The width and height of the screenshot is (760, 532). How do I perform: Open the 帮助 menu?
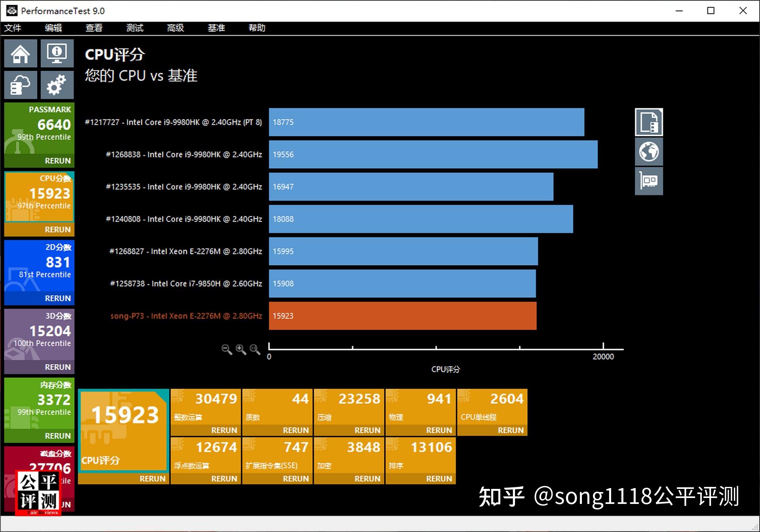pyautogui.click(x=257, y=28)
